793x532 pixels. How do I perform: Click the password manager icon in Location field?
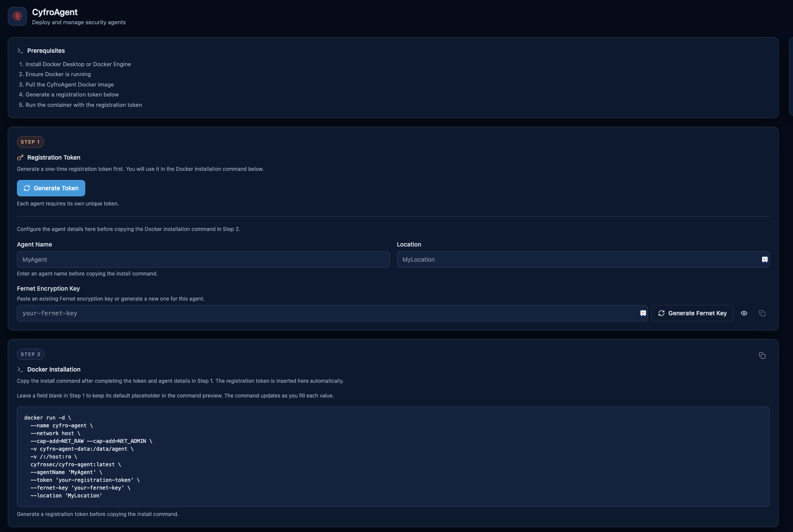(x=764, y=260)
